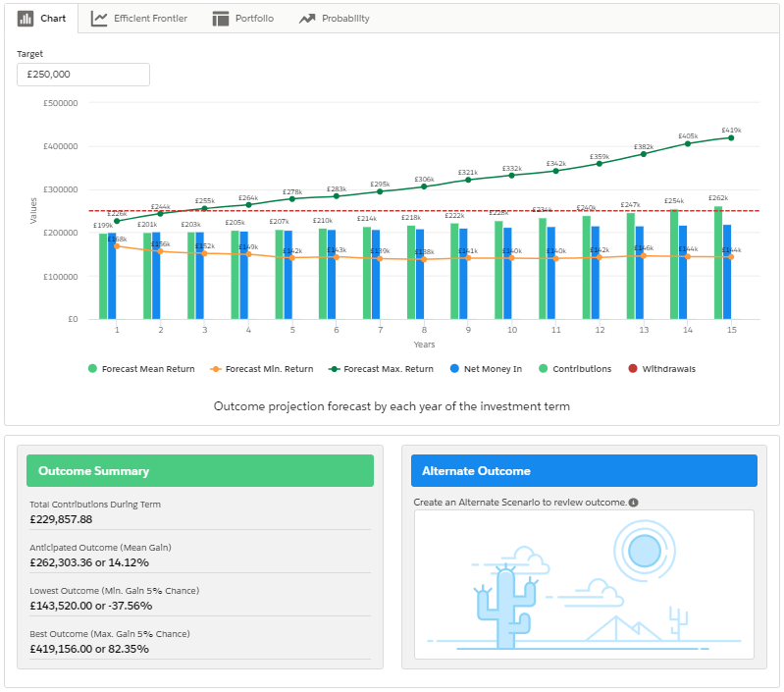Click the green Outcome Summary header

(200, 471)
